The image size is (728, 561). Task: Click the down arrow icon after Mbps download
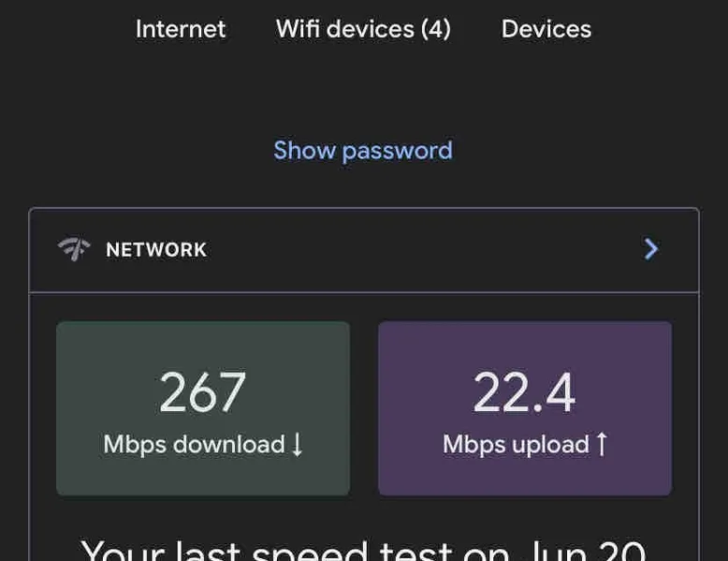[298, 444]
